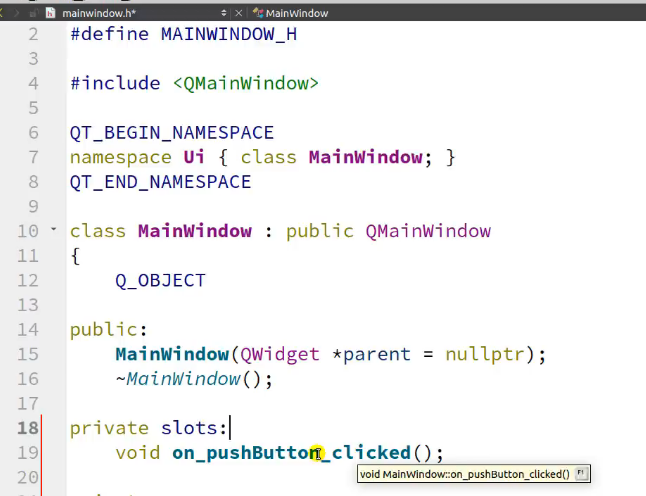The image size is (646, 496).
Task: Close the mainwindow.h document with X
Action: 238,13
